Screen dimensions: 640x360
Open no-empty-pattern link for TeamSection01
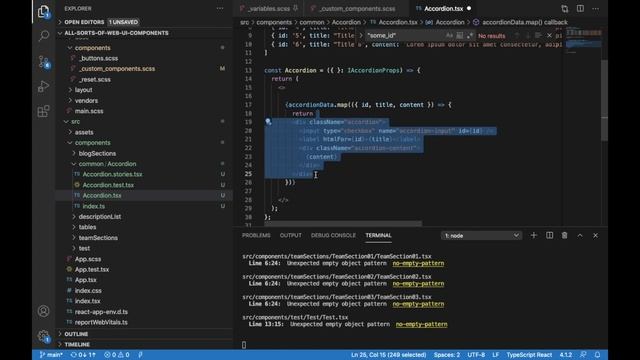[418, 263]
